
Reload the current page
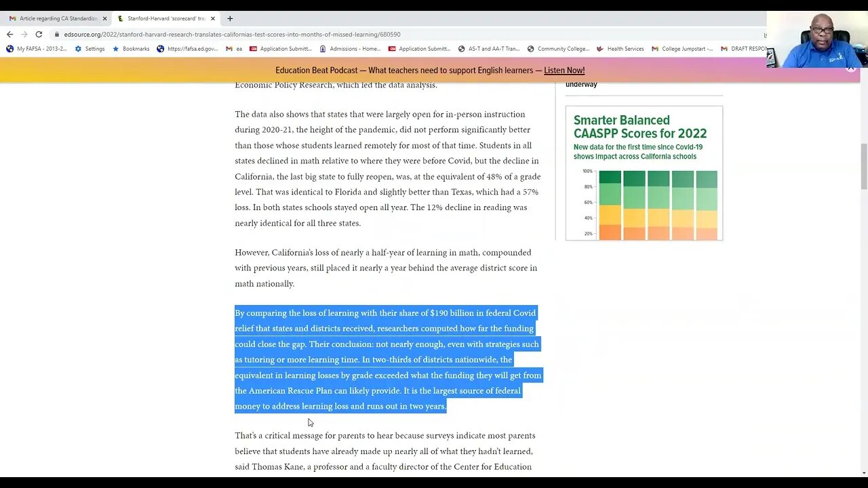pyautogui.click(x=39, y=34)
